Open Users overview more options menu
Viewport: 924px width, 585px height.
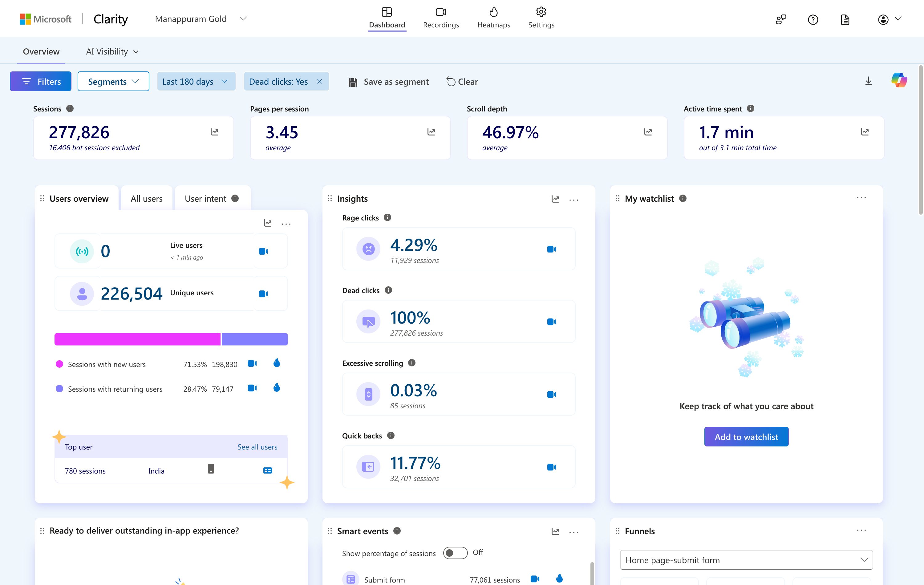pyautogui.click(x=286, y=224)
